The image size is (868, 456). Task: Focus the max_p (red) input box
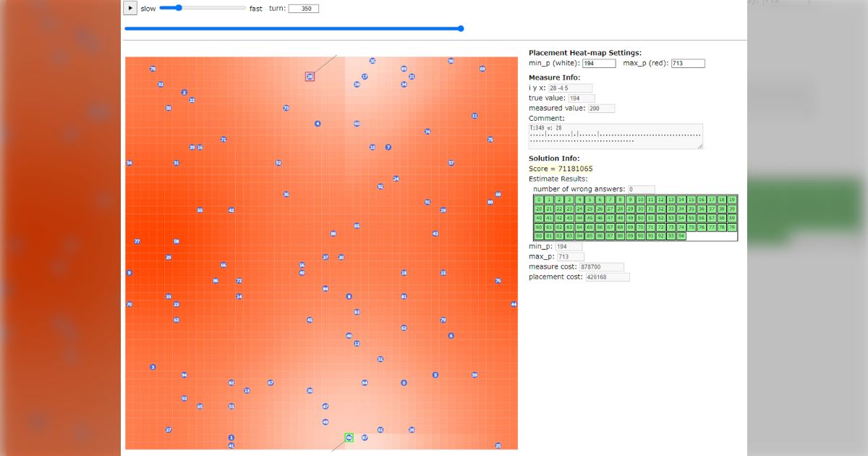point(687,64)
